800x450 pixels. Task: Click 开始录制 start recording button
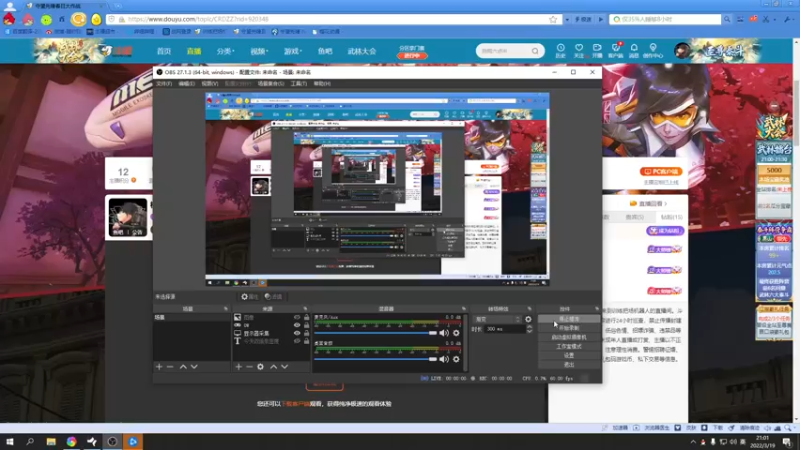point(569,328)
